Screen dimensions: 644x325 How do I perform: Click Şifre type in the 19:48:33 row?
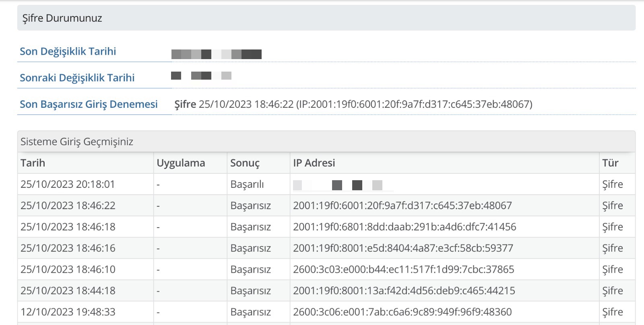point(613,312)
